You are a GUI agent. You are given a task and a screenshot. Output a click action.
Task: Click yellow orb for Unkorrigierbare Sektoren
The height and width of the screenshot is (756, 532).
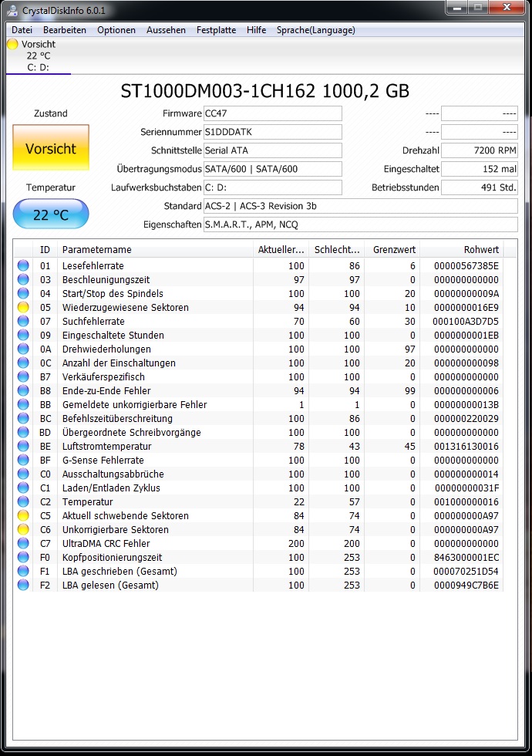[22, 529]
